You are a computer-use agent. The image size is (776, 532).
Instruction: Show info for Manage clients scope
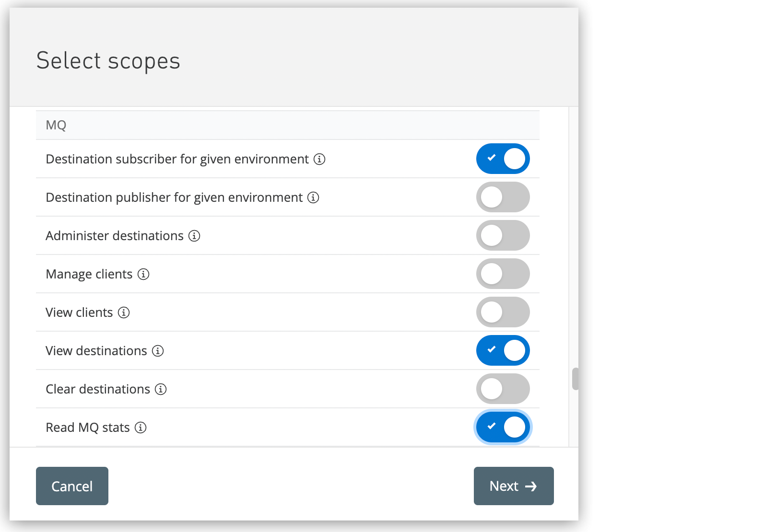(x=143, y=274)
